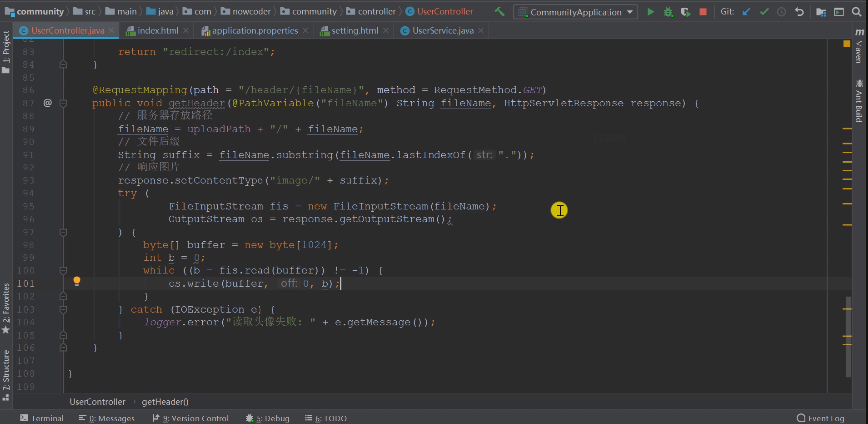
Task: Click the Git update project arrow icon
Action: (746, 12)
